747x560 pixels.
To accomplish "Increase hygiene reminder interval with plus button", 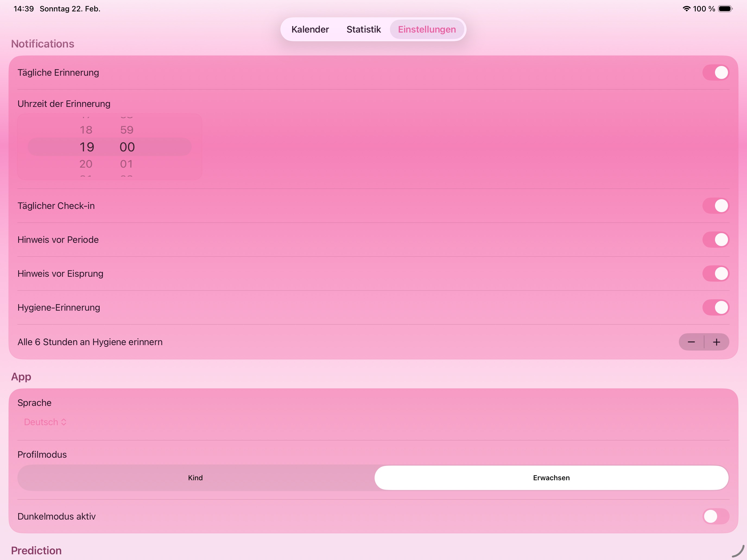I will click(x=717, y=342).
